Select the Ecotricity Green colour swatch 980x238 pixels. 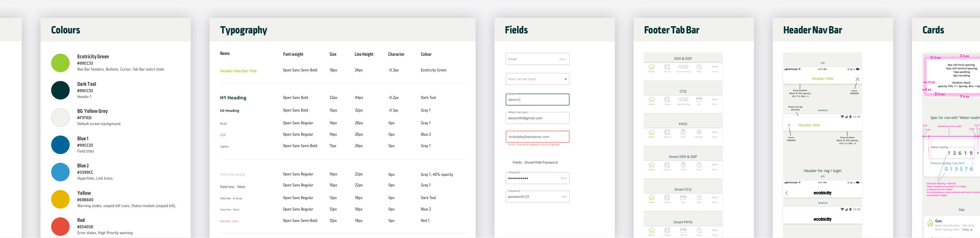[x=60, y=63]
